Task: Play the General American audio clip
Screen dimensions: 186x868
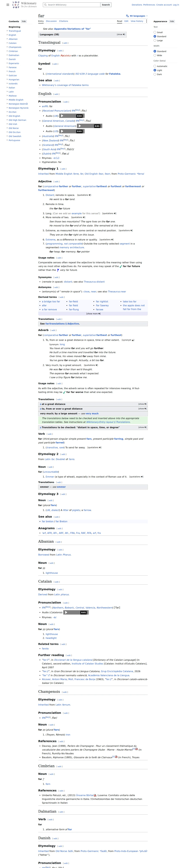Action: pos(80,126)
